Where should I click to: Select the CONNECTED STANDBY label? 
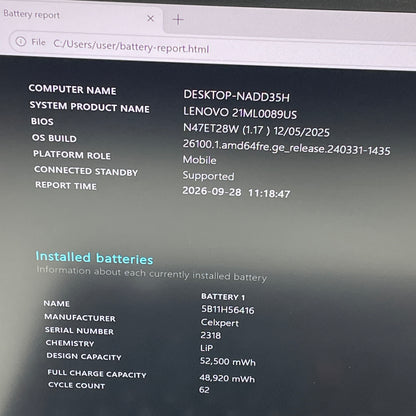point(86,171)
